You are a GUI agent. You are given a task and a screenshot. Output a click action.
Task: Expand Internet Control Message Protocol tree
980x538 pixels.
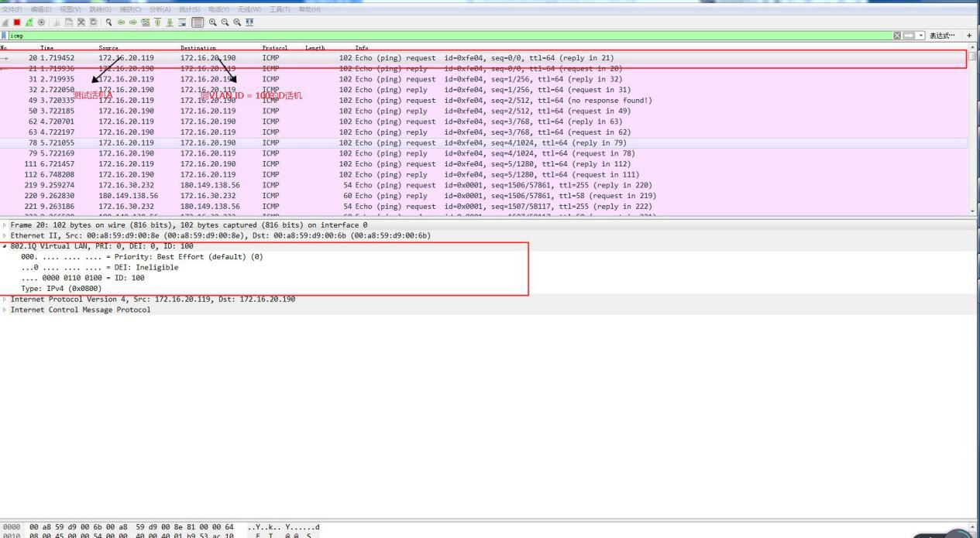coord(5,310)
